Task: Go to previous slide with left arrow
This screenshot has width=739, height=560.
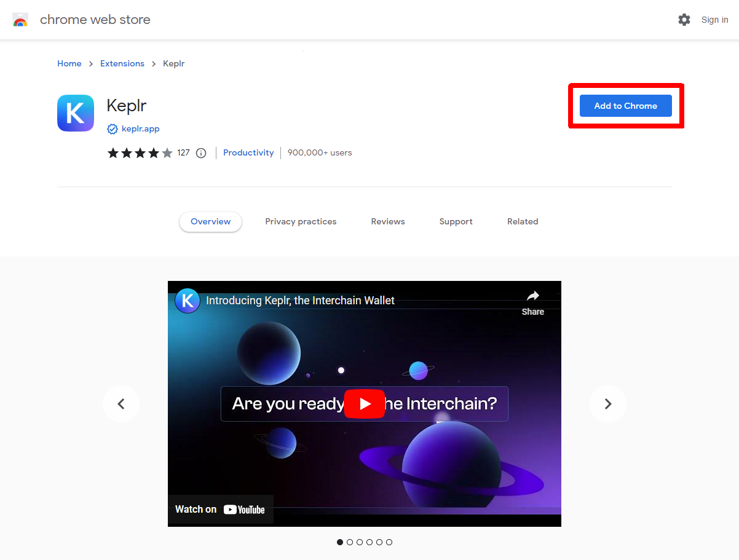Action: point(121,404)
